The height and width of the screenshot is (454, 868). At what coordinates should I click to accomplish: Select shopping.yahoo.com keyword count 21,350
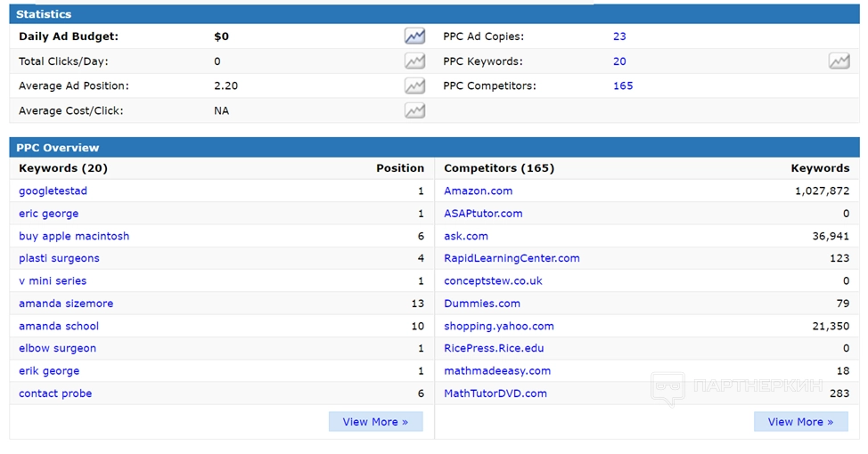click(x=831, y=327)
